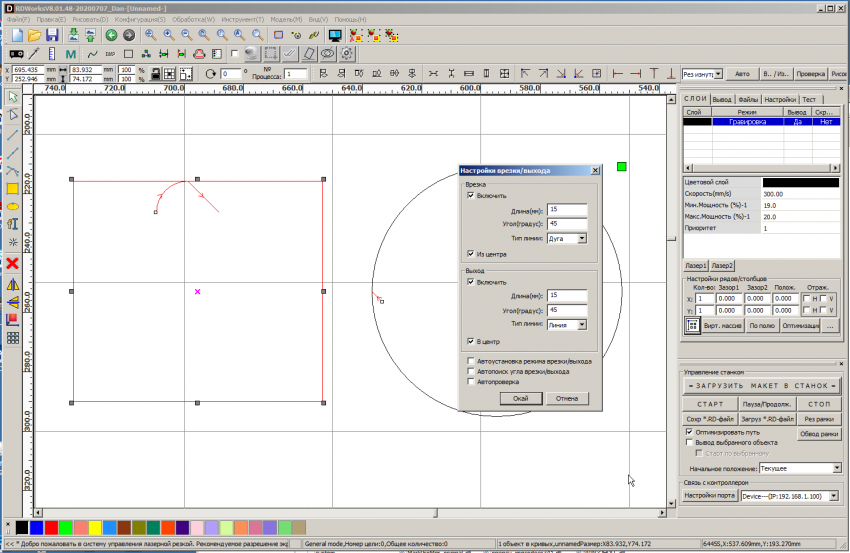The image size is (850, 553).
Task: Select the rectangle drawing tool
Action: click(13, 188)
